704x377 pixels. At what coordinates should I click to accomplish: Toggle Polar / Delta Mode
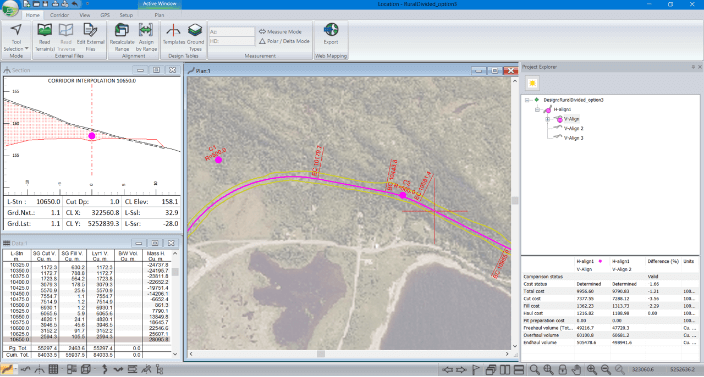pos(284,41)
